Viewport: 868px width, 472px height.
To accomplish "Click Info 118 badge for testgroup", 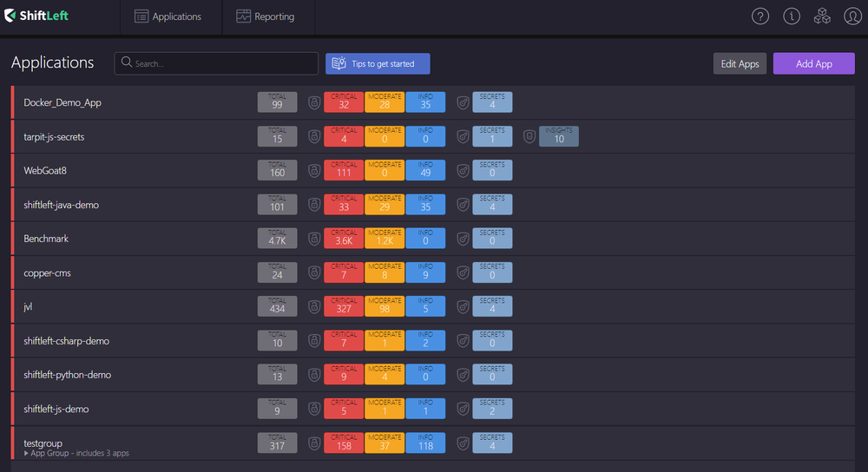I will coord(425,442).
